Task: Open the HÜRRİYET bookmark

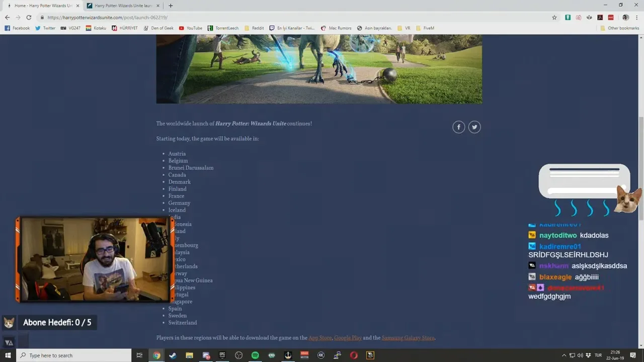Action: pos(125,28)
